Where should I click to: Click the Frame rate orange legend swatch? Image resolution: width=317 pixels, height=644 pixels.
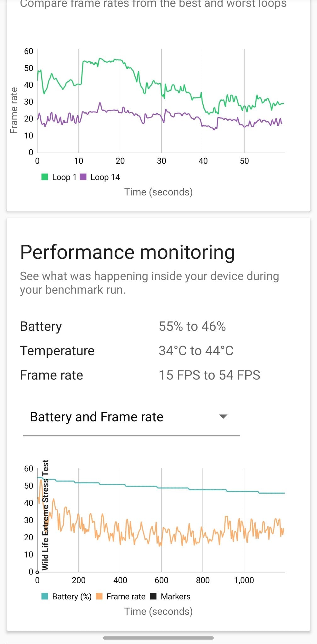pos(99,596)
